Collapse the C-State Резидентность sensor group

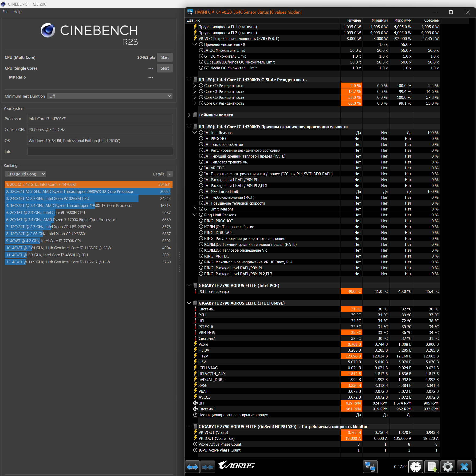[x=189, y=80]
